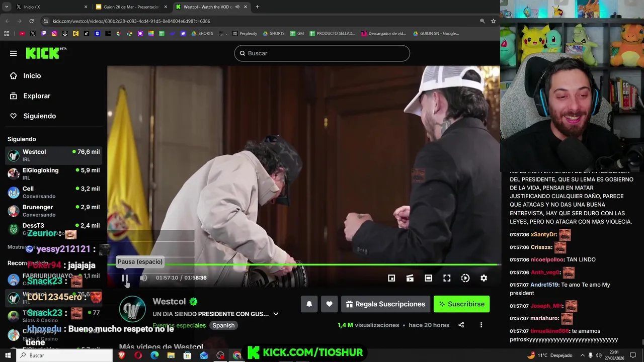Screen dimensions: 644x362
Task: Mute the Westcol tab's audio speaker icon
Action: click(x=237, y=7)
